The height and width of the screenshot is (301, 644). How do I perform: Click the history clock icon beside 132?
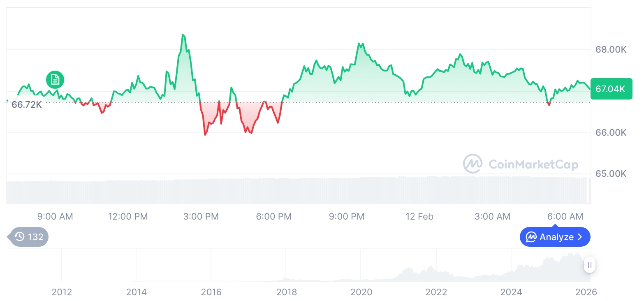[x=19, y=237]
